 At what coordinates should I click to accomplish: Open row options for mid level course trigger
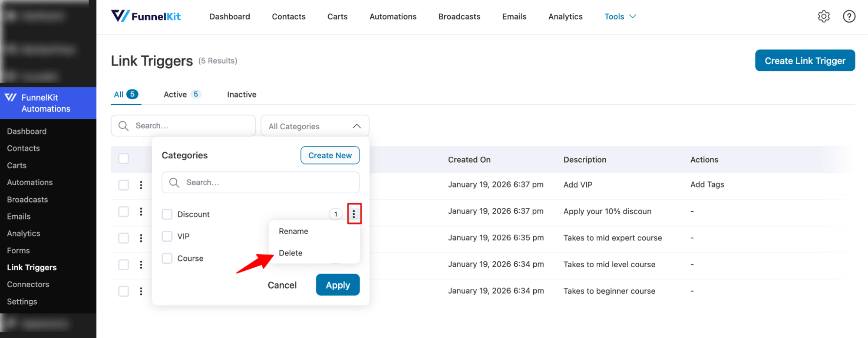click(x=141, y=265)
